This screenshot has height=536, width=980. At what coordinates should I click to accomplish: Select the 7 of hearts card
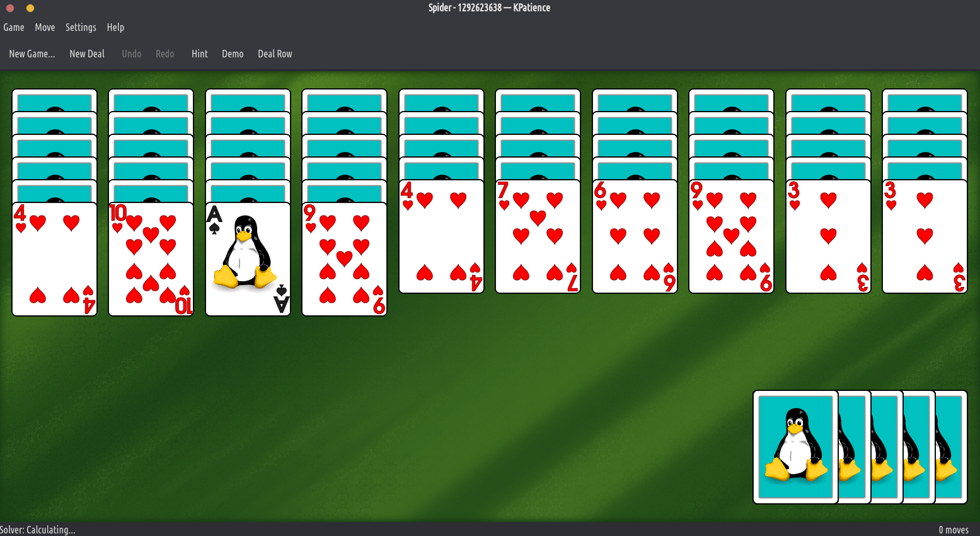click(538, 236)
